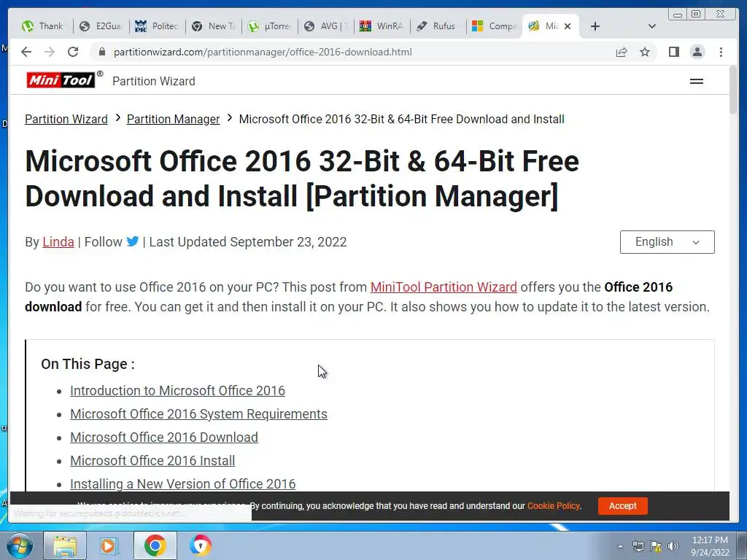Screen dimensions: 747x560
Task: Switch to the Compa tab
Action: [495, 26]
